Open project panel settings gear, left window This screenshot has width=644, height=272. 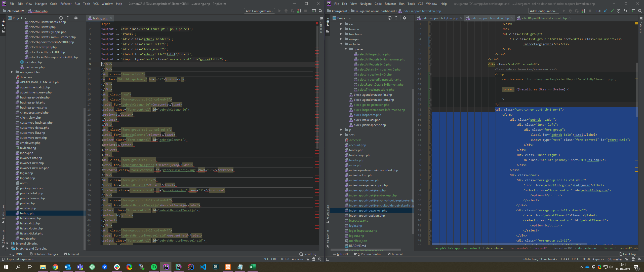click(76, 18)
